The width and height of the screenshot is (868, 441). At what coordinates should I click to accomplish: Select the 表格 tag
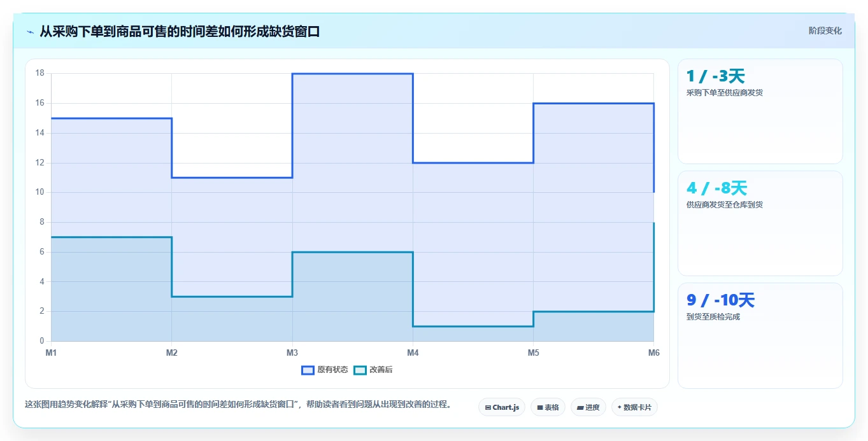coord(548,407)
